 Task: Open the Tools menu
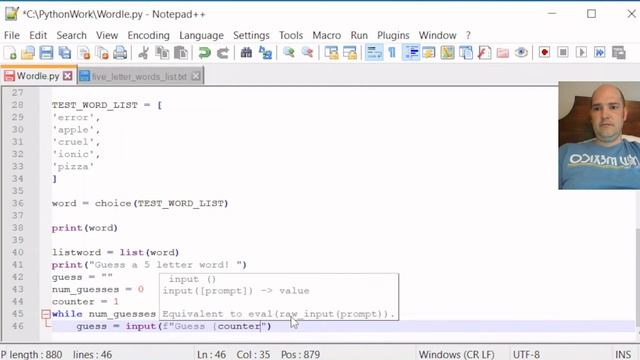tap(291, 36)
